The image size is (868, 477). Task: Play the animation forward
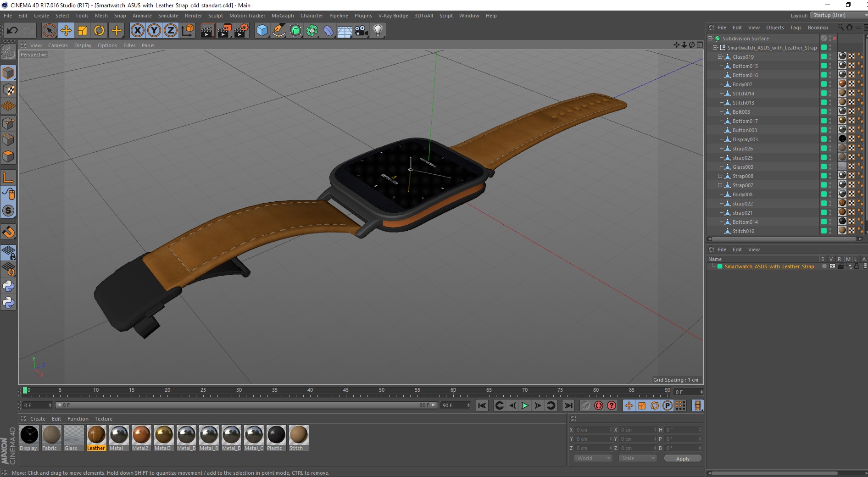click(525, 405)
